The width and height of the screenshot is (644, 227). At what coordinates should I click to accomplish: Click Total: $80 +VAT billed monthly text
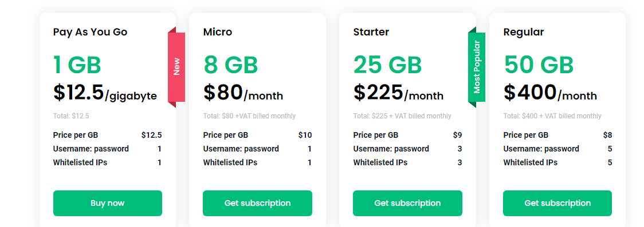point(249,116)
